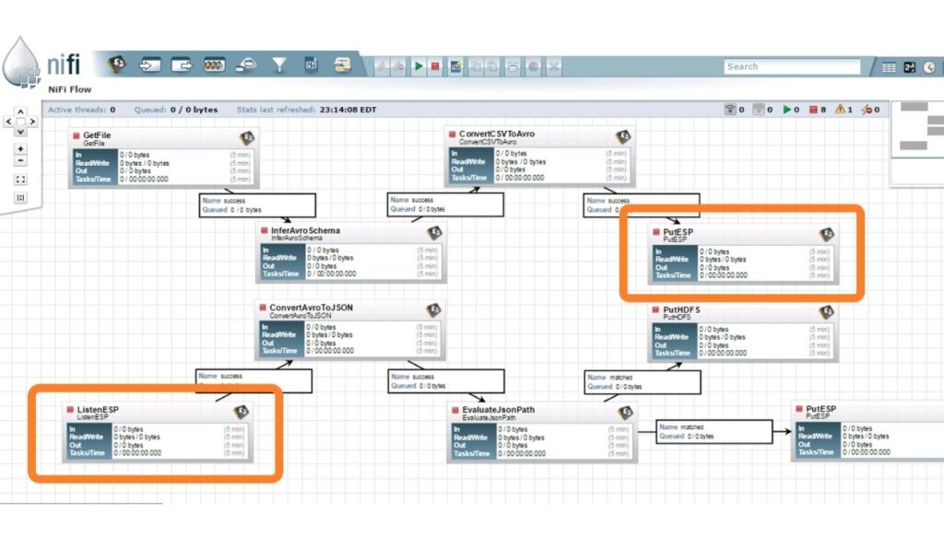
Task: Click the NiFi Flow breadcrumb link
Action: tap(70, 89)
